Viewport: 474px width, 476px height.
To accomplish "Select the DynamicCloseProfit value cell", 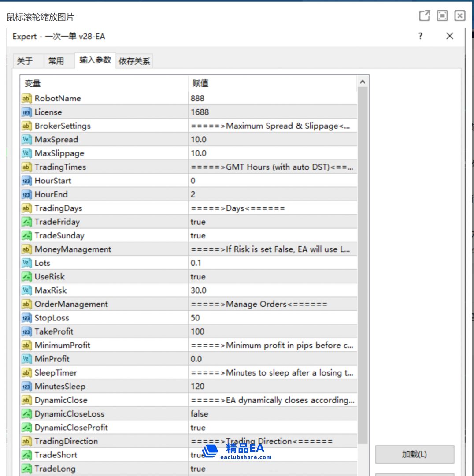I will click(272, 428).
